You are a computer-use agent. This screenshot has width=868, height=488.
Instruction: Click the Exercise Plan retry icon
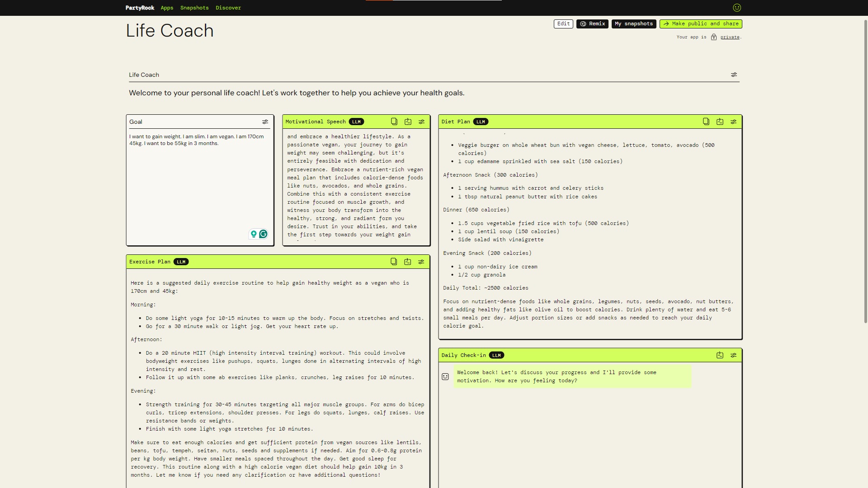407,262
